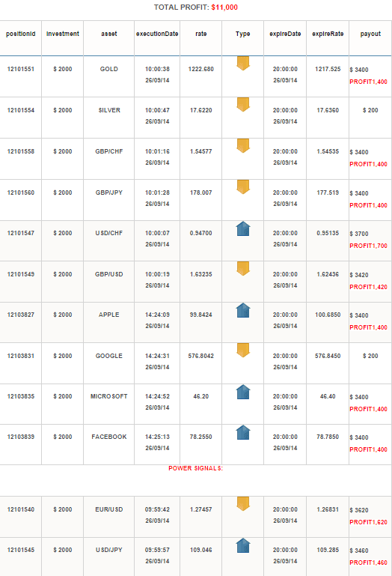Click the down arrow icon for GOOGLE
Viewport: 392px width, 576px height.
[243, 350]
